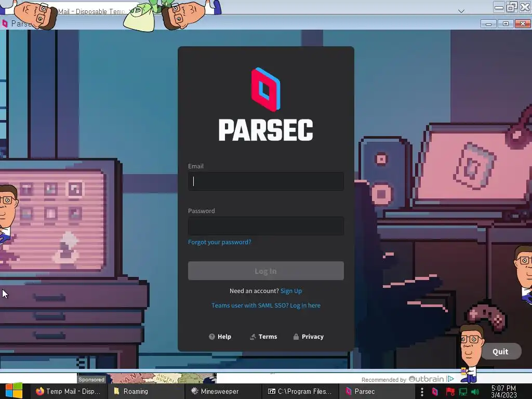Screen dimensions: 532x399
Task: Switch to Temp Mail Firefox taskbar item
Action: (x=69, y=391)
